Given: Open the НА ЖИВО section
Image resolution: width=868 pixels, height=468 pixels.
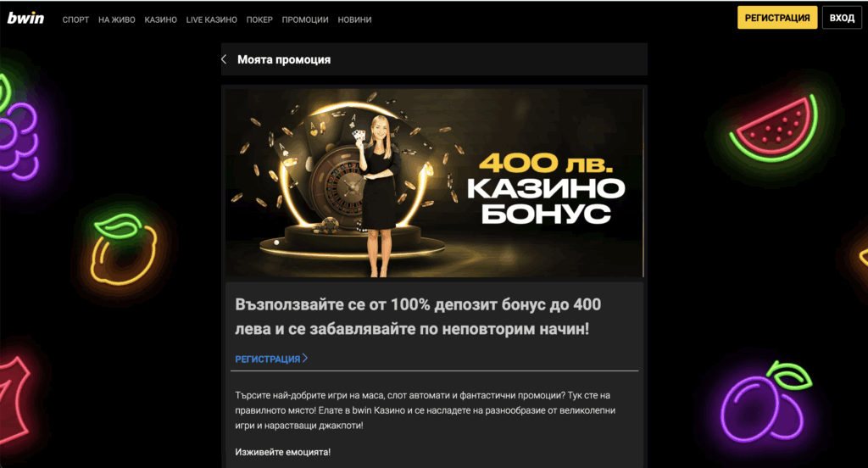Looking at the screenshot, I should click(x=117, y=19).
